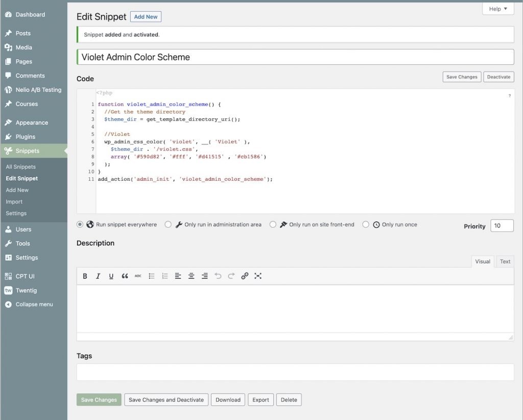Open Add New in Snippets submenu
The width and height of the screenshot is (523, 420).
tap(17, 190)
